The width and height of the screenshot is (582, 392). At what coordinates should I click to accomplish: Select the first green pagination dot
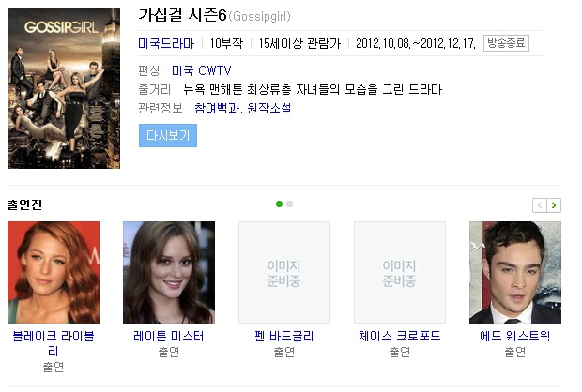point(279,204)
